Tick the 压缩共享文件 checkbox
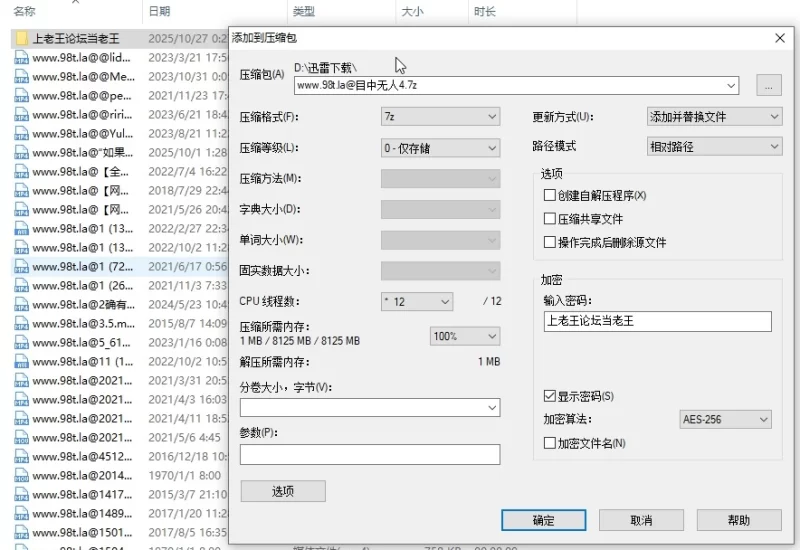 pyautogui.click(x=549, y=219)
